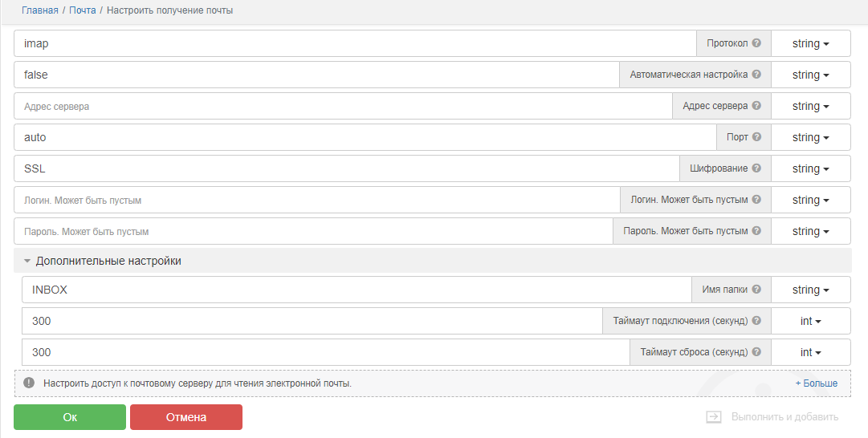Open the string type dropdown for Протокол
868x438 pixels.
[810, 44]
